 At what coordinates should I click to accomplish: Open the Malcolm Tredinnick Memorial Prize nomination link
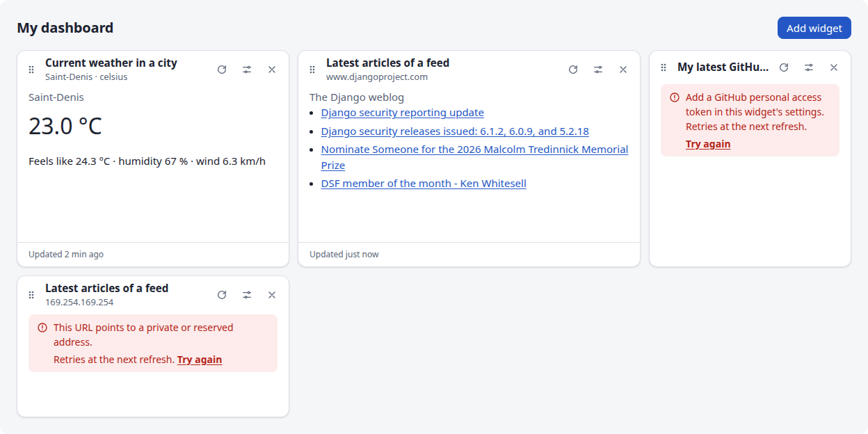pos(474,157)
